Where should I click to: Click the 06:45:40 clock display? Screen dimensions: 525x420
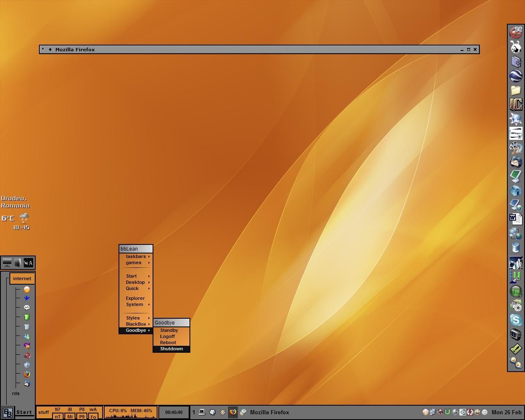[x=173, y=412]
